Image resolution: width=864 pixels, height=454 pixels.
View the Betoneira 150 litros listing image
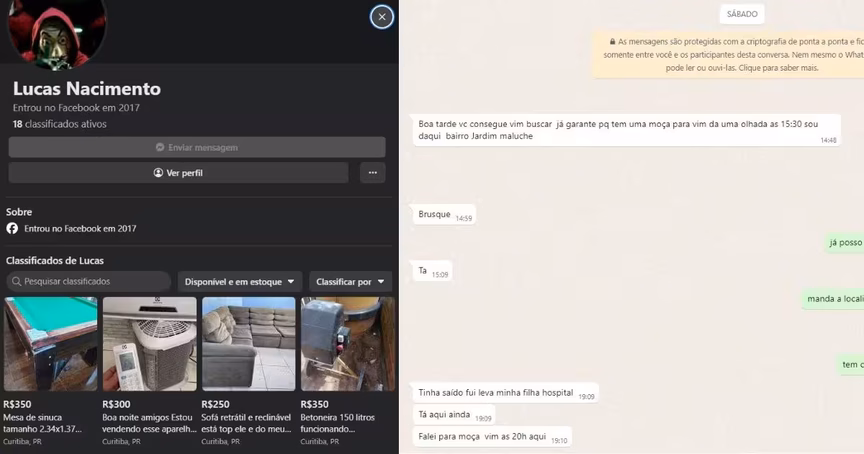[347, 343]
